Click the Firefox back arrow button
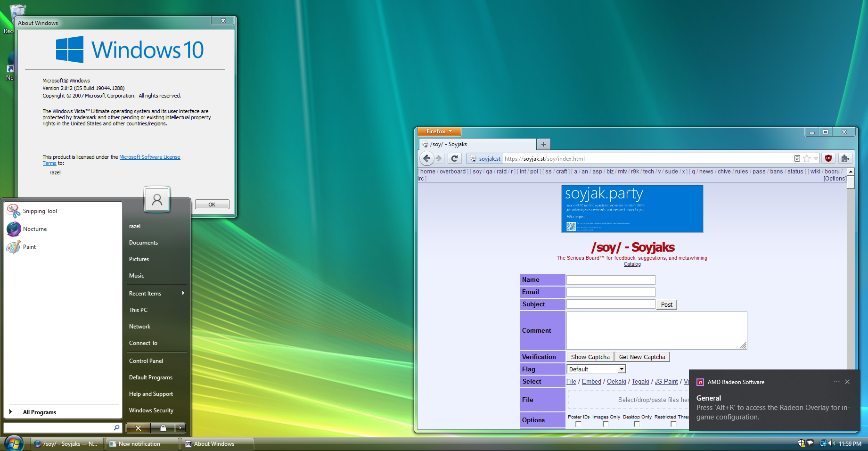This screenshot has height=451, width=868. (426, 158)
